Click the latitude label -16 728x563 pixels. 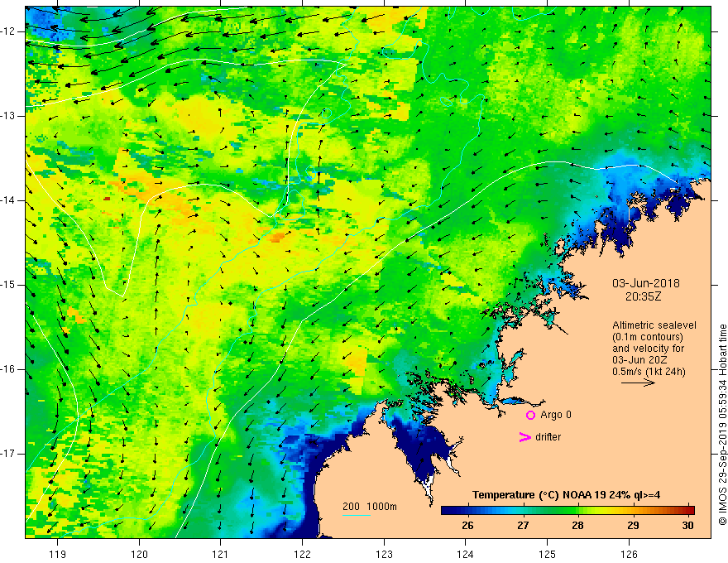point(10,369)
